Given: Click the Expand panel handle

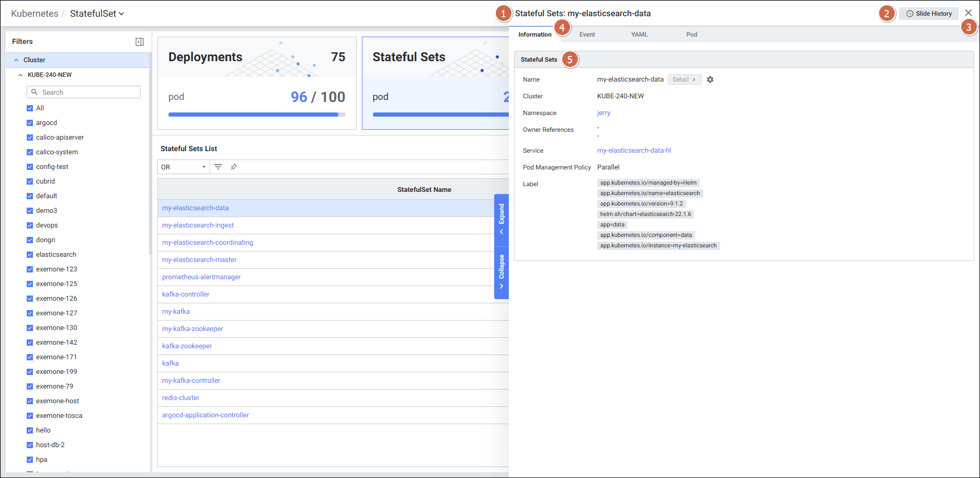Looking at the screenshot, I should click(x=502, y=219).
